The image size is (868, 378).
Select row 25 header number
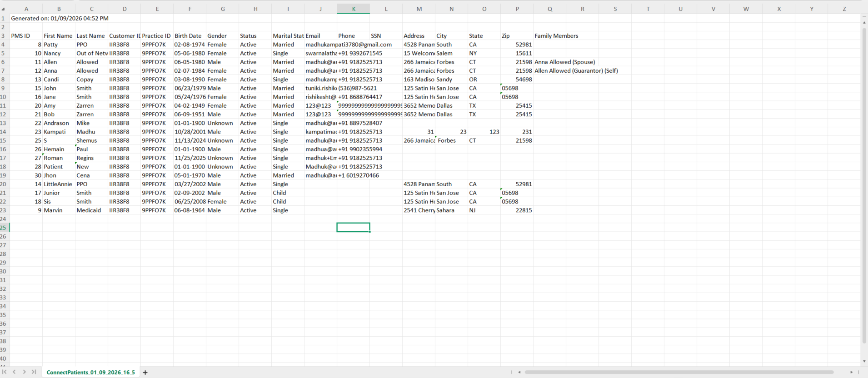(x=3, y=228)
